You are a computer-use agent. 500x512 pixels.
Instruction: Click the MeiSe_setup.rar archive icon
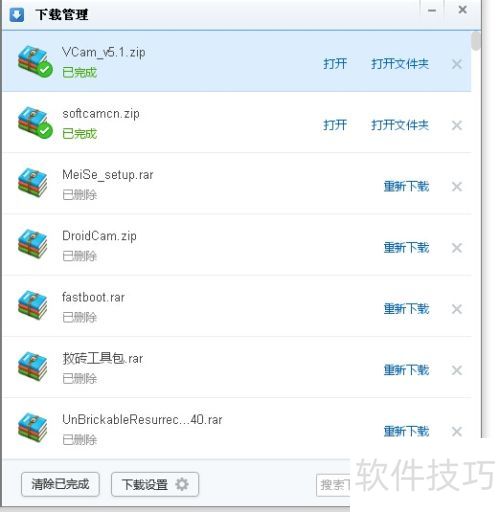click(x=32, y=183)
